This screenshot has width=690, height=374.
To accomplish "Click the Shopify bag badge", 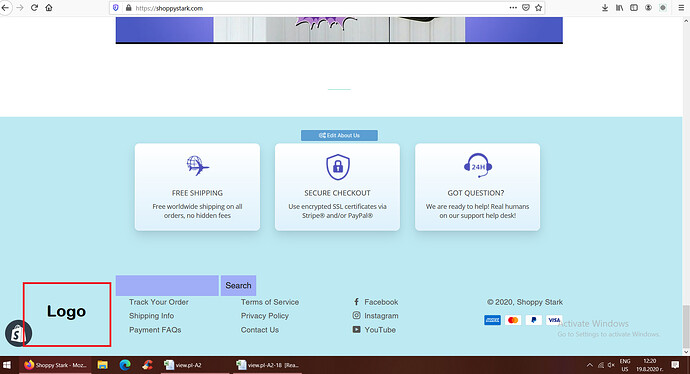I will click(x=18, y=334).
